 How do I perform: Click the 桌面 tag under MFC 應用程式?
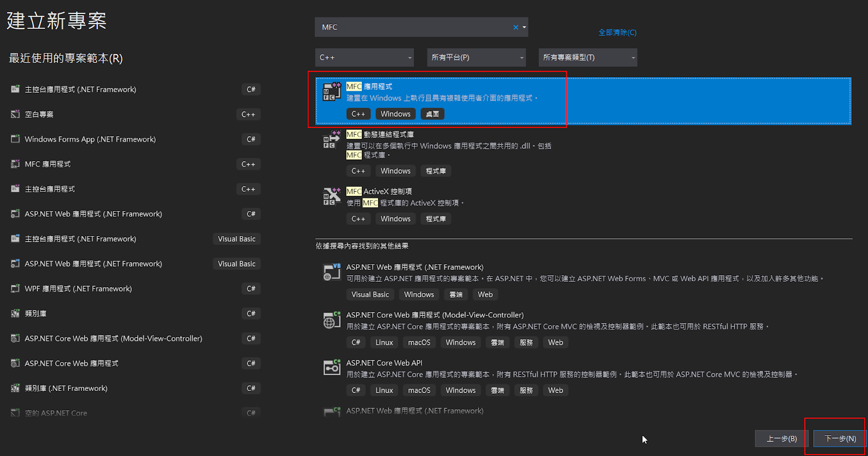[x=432, y=114]
